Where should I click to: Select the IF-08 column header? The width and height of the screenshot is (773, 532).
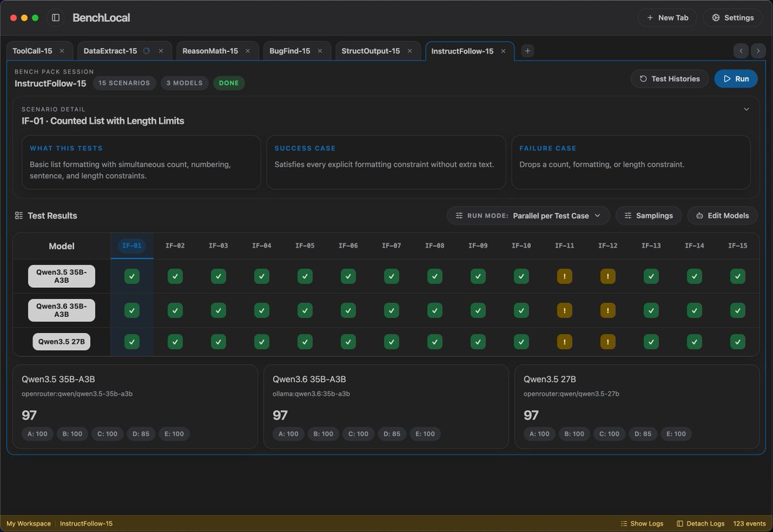coord(435,245)
